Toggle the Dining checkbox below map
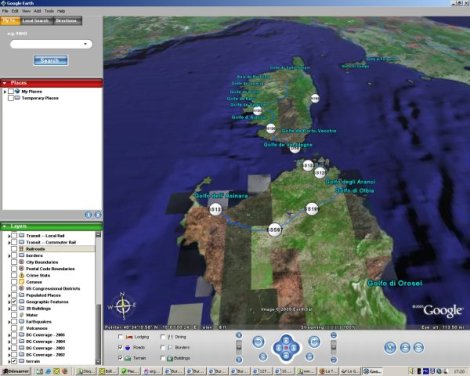Screen dimensions: 470x376 (x=163, y=337)
